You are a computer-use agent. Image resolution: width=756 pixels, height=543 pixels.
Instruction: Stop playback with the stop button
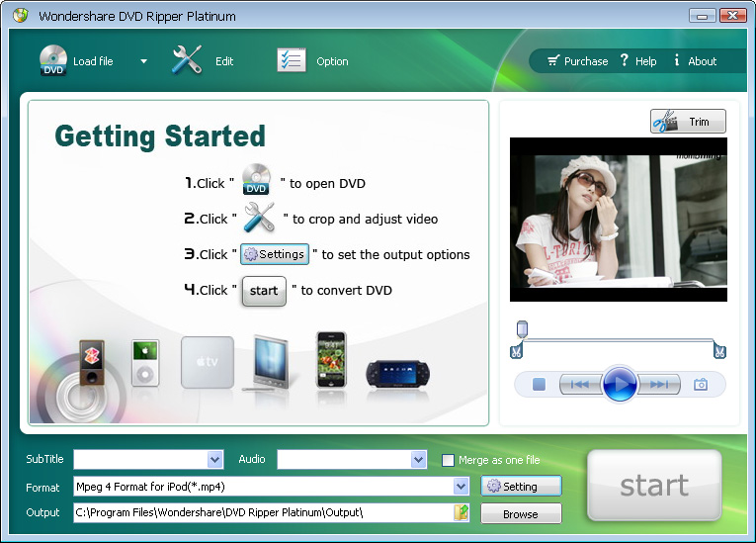pyautogui.click(x=539, y=385)
